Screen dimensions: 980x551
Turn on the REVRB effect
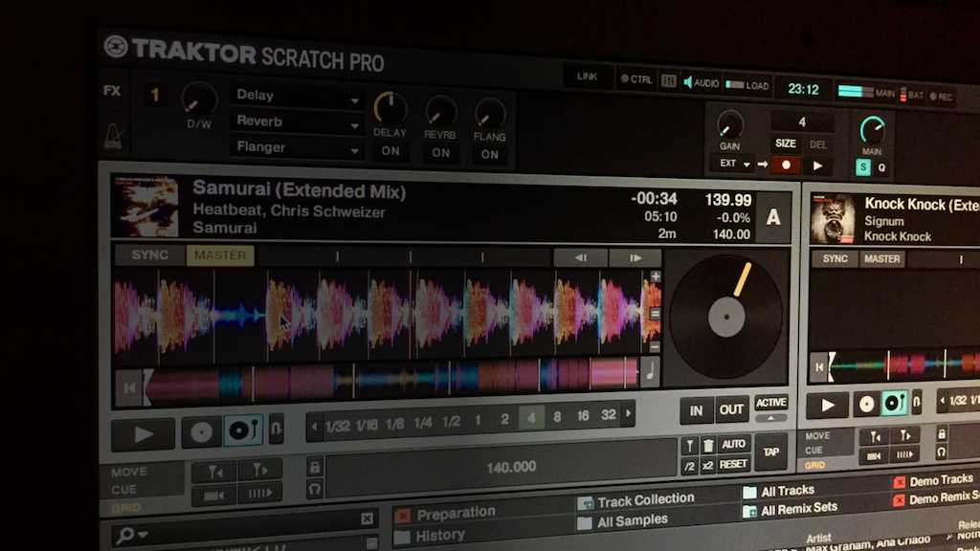(440, 153)
